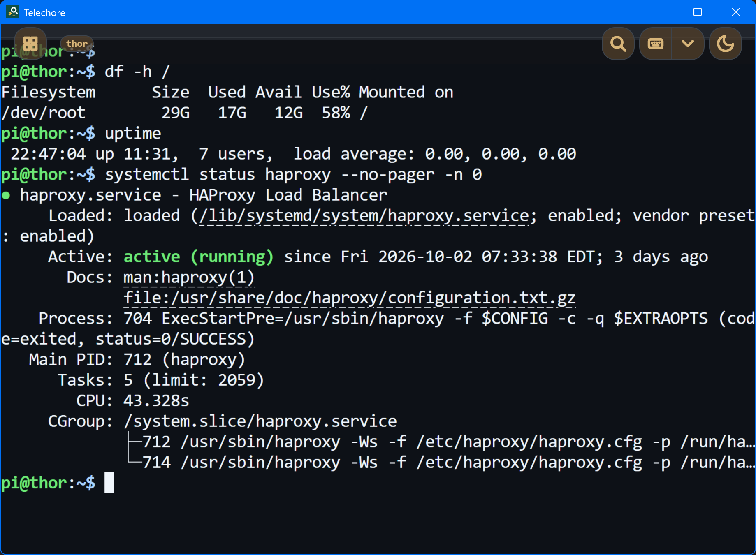
Task: Show the on-screen keyboard button
Action: coord(656,44)
